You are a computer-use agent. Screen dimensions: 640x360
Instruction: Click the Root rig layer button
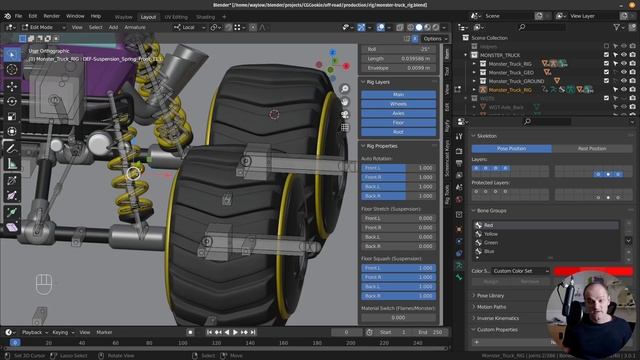coord(398,132)
